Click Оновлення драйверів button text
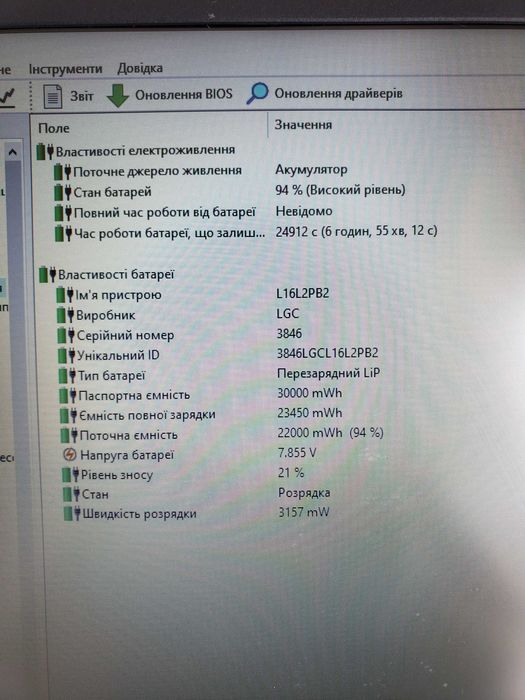Viewport: 525px width, 700px height. click(338, 93)
